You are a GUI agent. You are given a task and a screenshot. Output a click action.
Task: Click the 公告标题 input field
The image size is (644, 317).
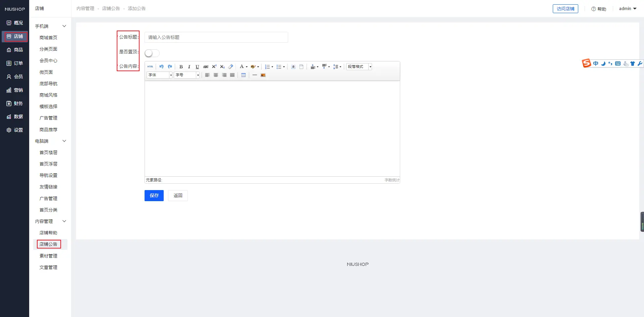(x=216, y=37)
